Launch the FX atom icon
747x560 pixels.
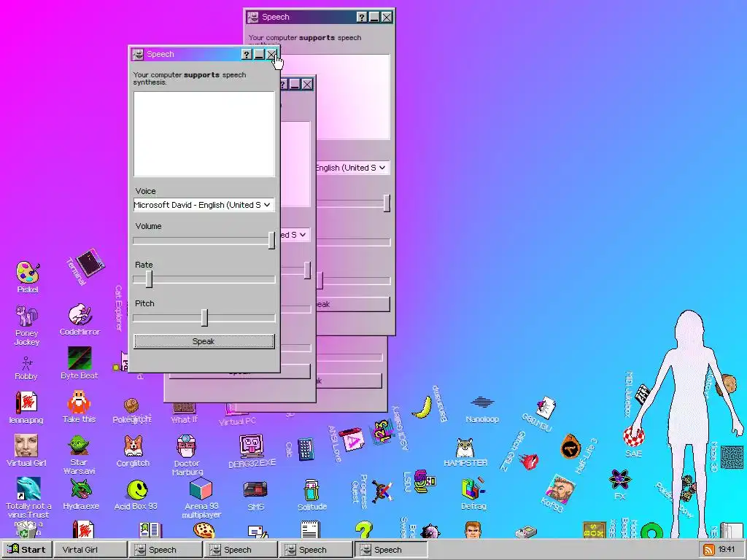point(620,479)
